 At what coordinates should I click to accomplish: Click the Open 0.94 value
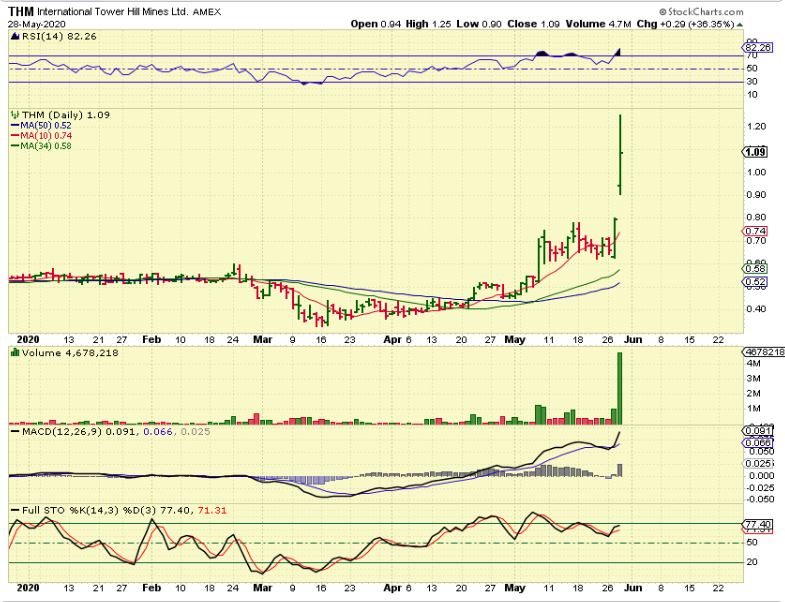point(375,24)
